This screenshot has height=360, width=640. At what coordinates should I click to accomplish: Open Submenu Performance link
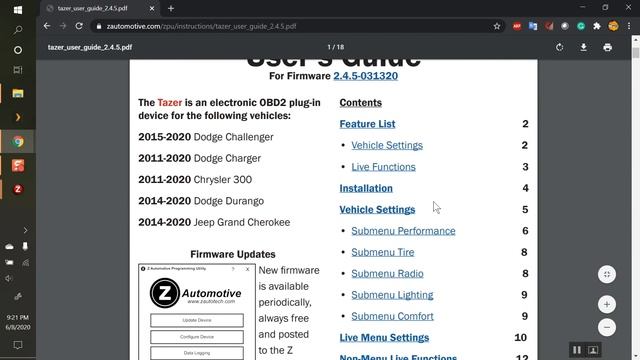pyautogui.click(x=403, y=231)
